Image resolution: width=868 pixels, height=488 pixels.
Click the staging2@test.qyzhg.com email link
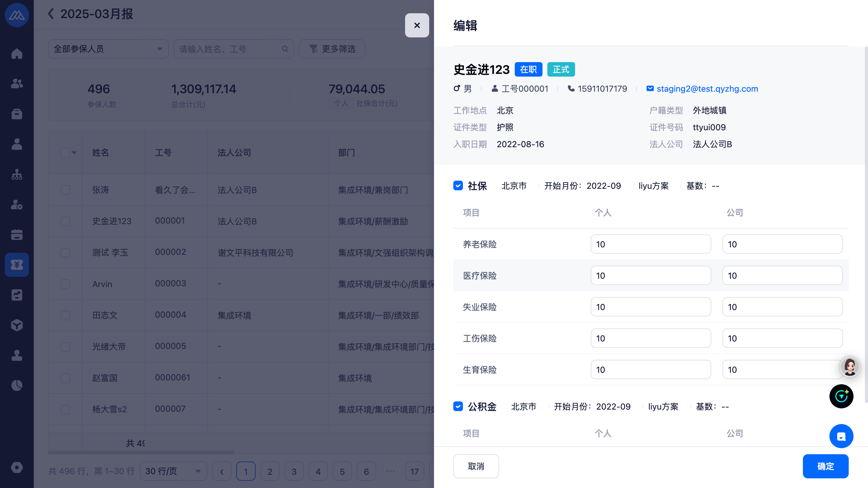[x=707, y=89]
